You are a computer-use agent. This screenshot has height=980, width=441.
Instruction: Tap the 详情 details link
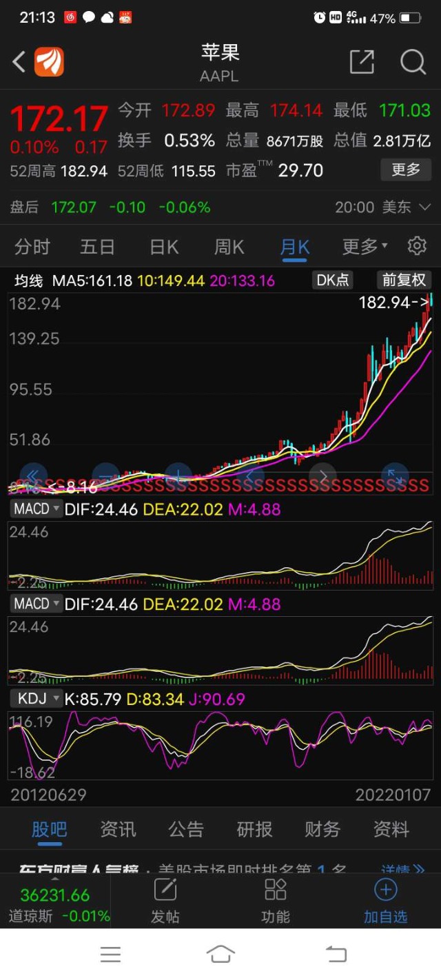click(x=403, y=868)
